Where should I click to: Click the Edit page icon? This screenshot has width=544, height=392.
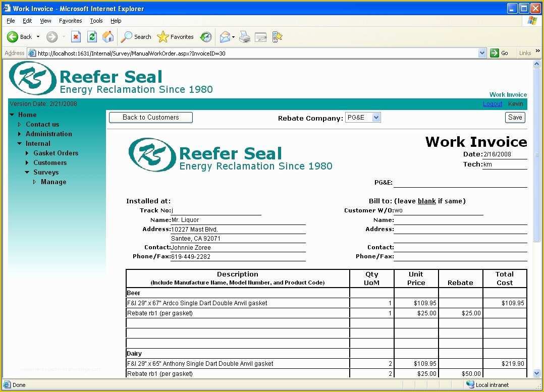260,37
